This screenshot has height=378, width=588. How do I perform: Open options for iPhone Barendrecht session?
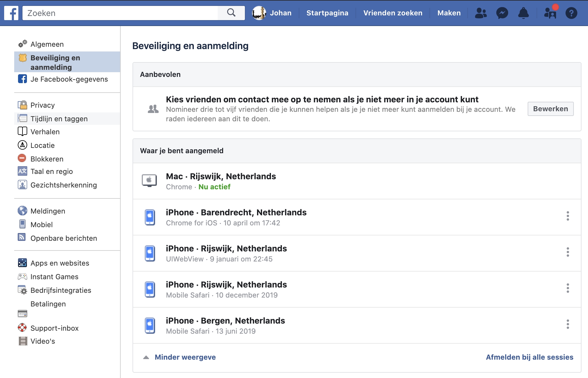click(x=568, y=216)
